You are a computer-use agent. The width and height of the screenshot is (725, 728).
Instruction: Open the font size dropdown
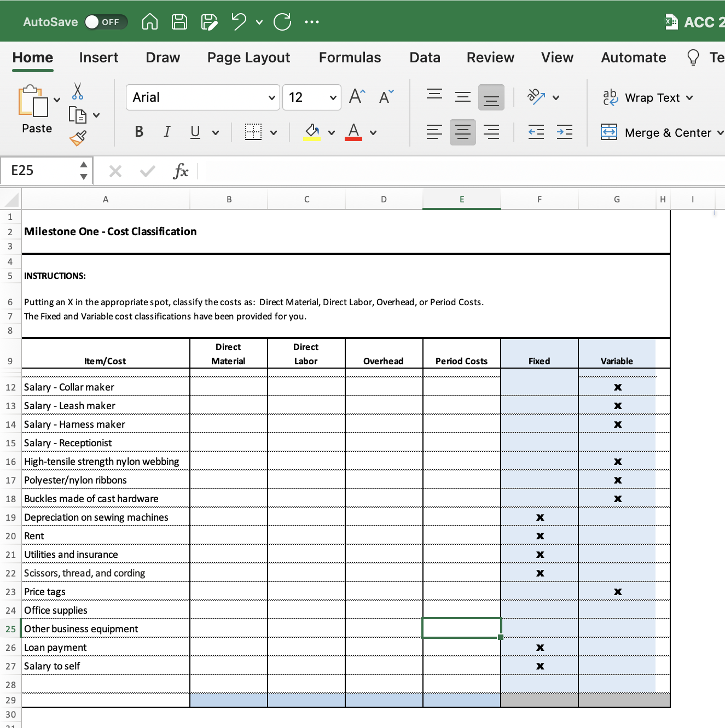click(333, 97)
